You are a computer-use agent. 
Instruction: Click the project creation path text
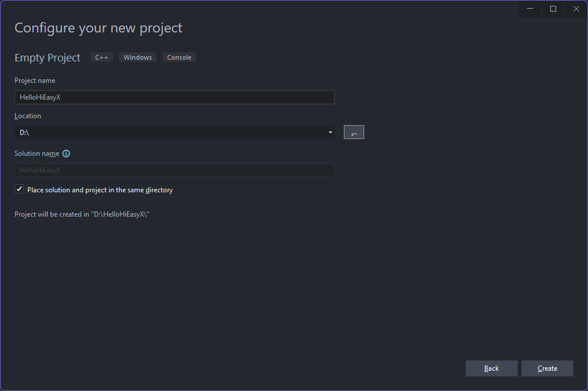(x=82, y=214)
